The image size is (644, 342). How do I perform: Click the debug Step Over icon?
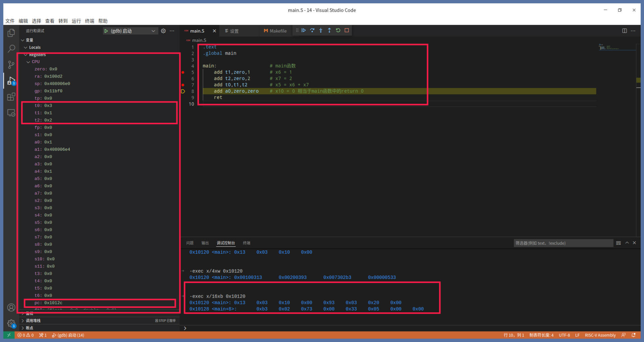coord(312,31)
